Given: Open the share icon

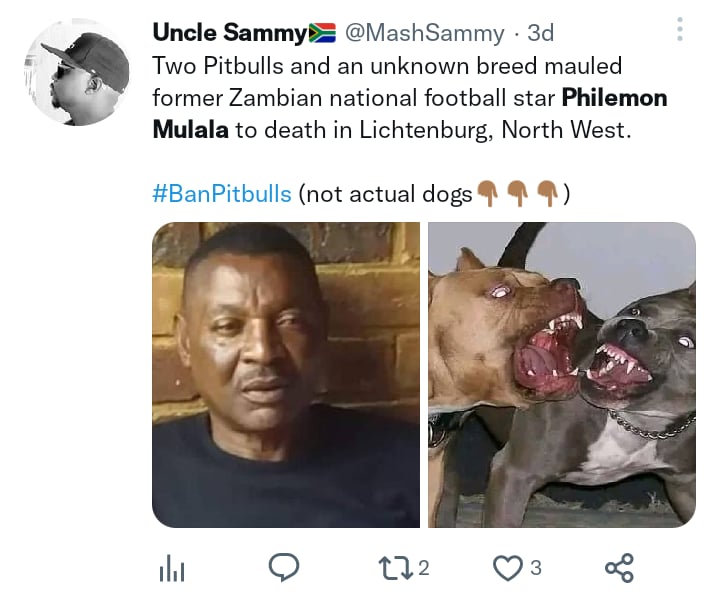Looking at the screenshot, I should [619, 568].
